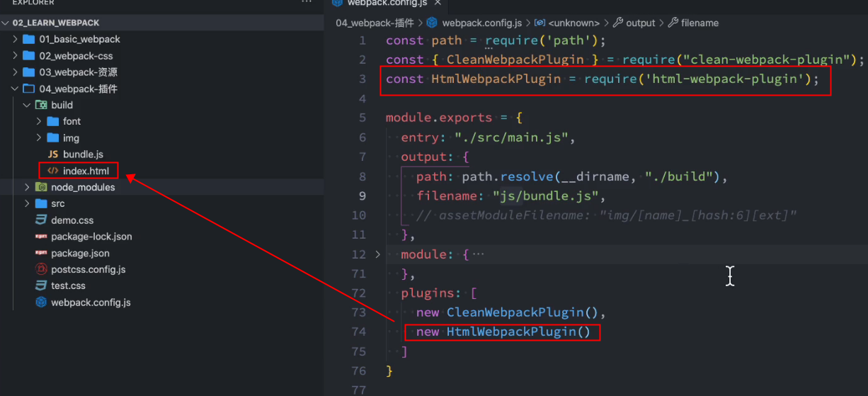The width and height of the screenshot is (868, 396).
Task: Expand the 01_basic_webpack folder chevron
Action: pyautogui.click(x=16, y=39)
